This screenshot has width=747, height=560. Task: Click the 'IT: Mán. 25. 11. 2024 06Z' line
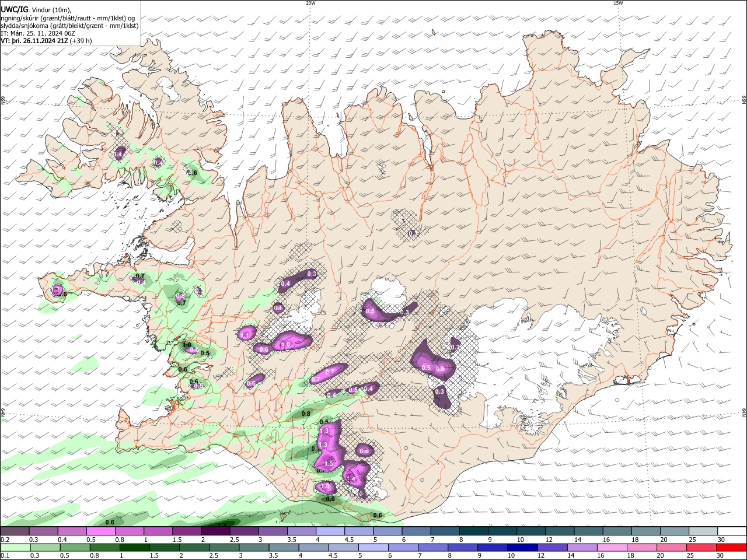[37, 33]
